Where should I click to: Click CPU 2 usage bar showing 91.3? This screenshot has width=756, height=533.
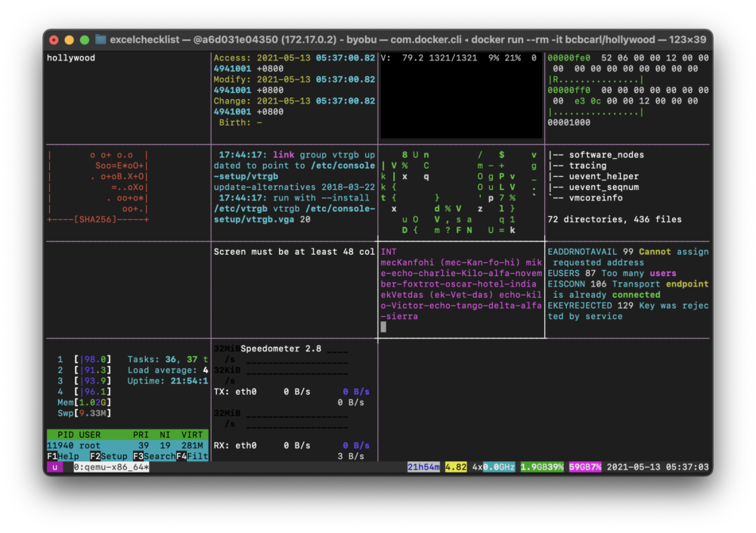[92, 370]
